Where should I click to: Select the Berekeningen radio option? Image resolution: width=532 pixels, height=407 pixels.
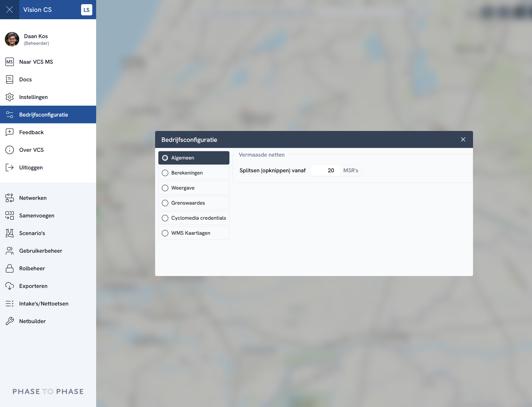pyautogui.click(x=165, y=173)
